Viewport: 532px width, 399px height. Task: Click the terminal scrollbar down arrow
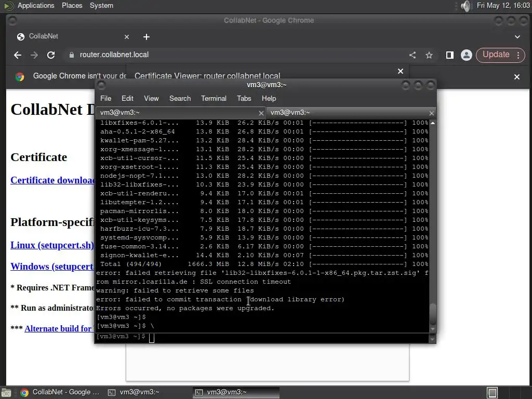(x=433, y=329)
